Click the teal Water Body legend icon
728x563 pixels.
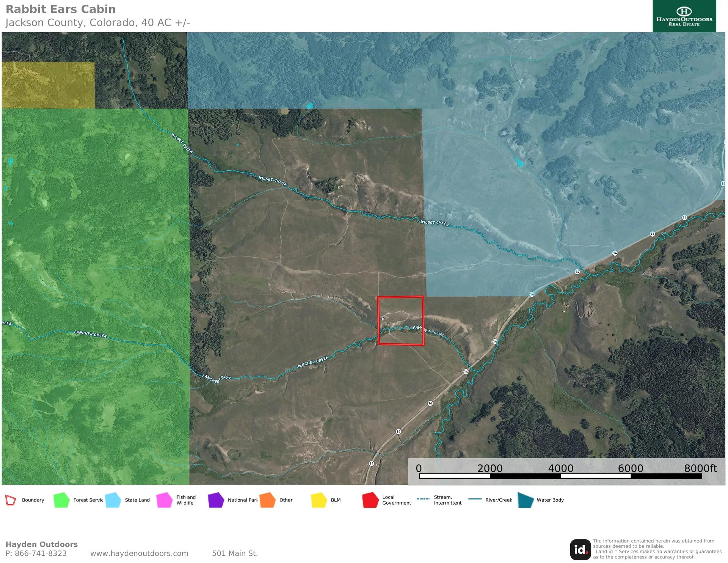tap(526, 500)
